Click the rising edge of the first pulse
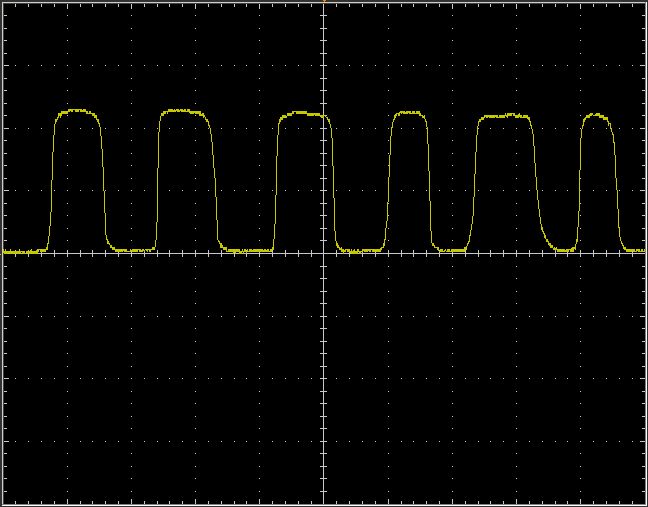The width and height of the screenshot is (648, 507). [51, 180]
